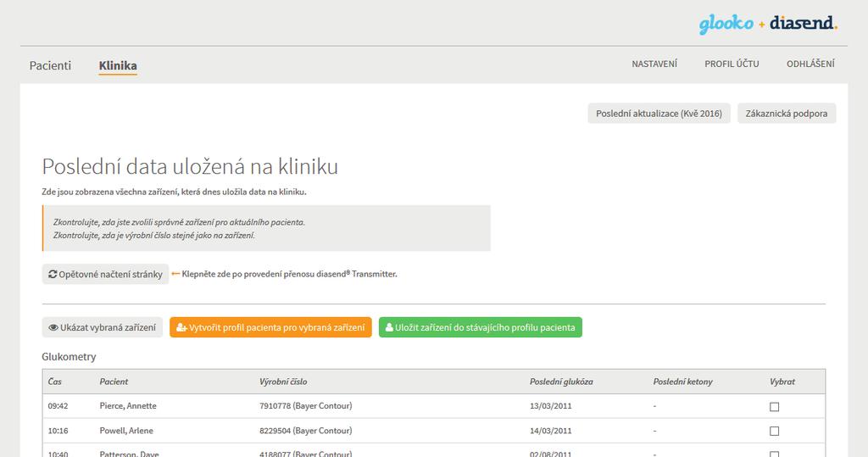Click Poslední aktualizace (Kvě 2016) button
868x457 pixels.
click(659, 114)
